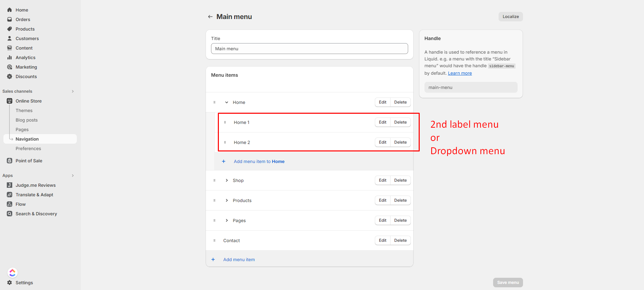Delete the Home 2 submenu item
Viewport: 644px width, 290px height.
[x=400, y=142]
